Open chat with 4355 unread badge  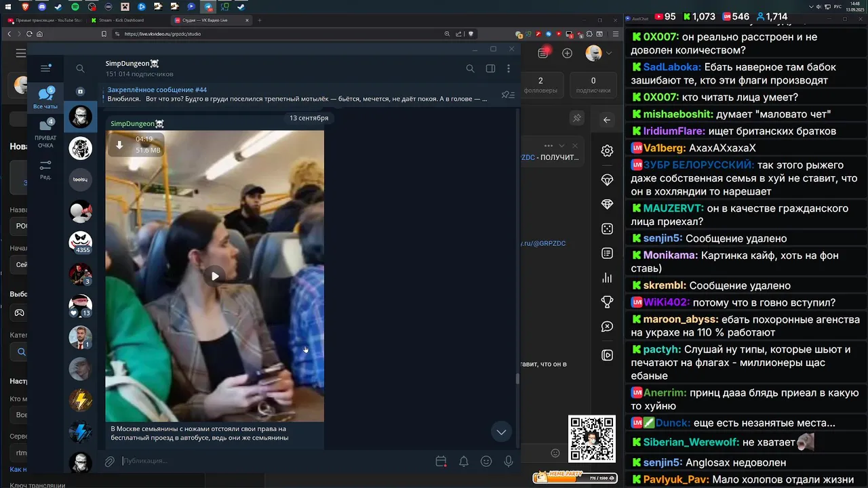80,243
